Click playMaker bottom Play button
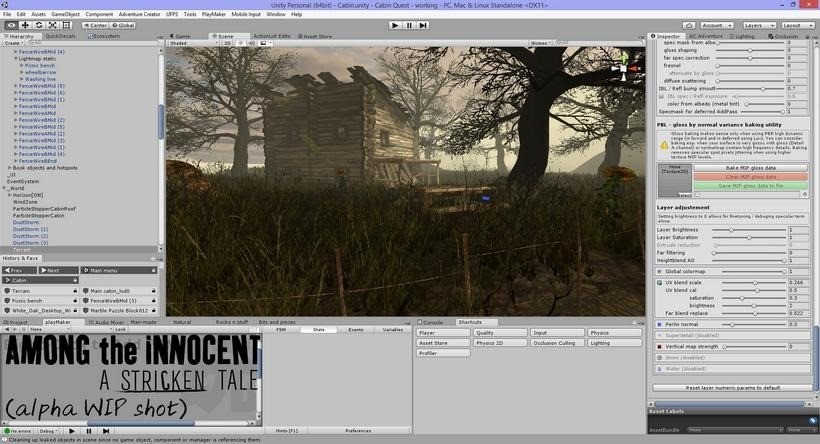Viewport: 820px width, 444px height. [x=72, y=431]
